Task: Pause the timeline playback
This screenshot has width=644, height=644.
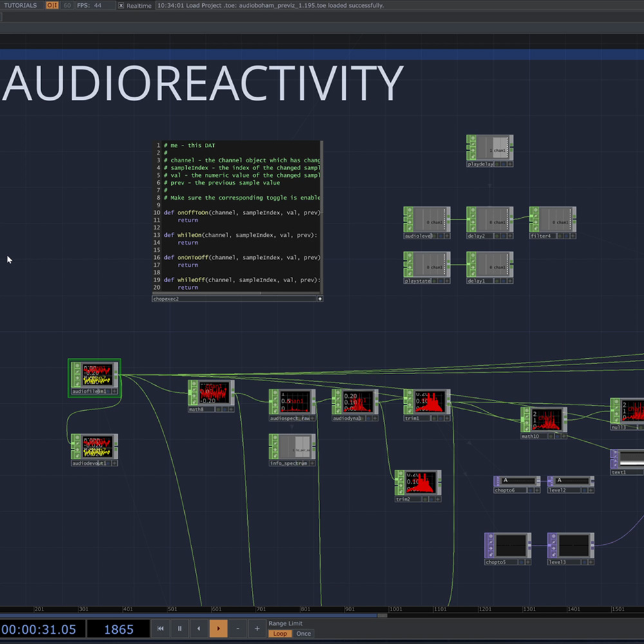Action: [180, 629]
